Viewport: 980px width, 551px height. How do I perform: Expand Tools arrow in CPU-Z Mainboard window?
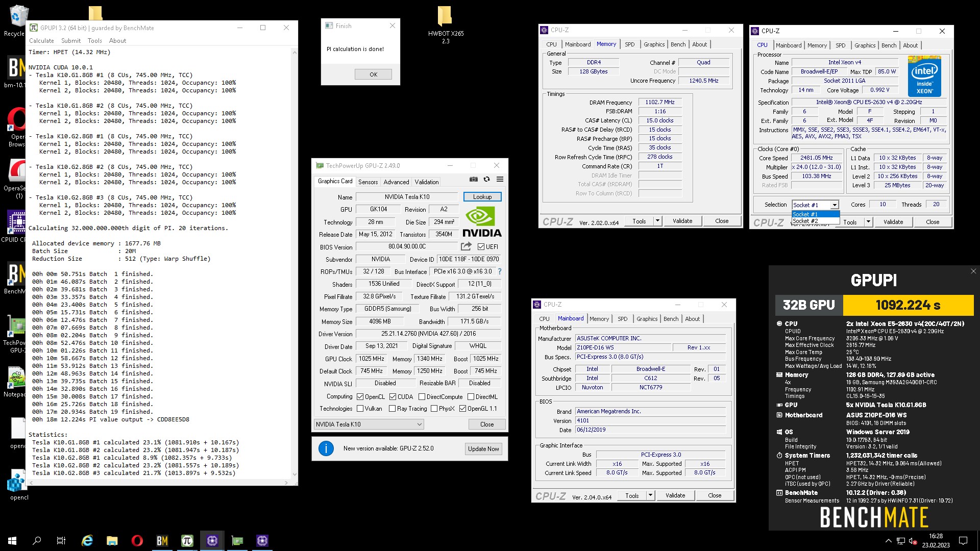pos(650,495)
